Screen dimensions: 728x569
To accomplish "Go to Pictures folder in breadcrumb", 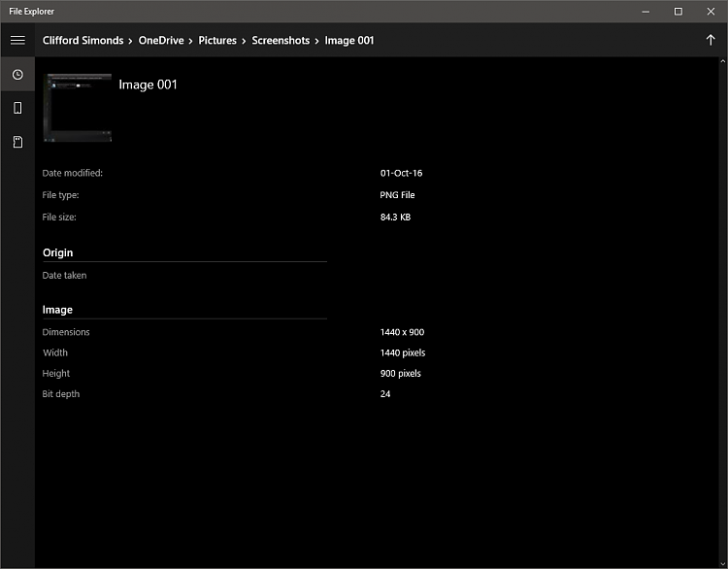I will (x=217, y=41).
